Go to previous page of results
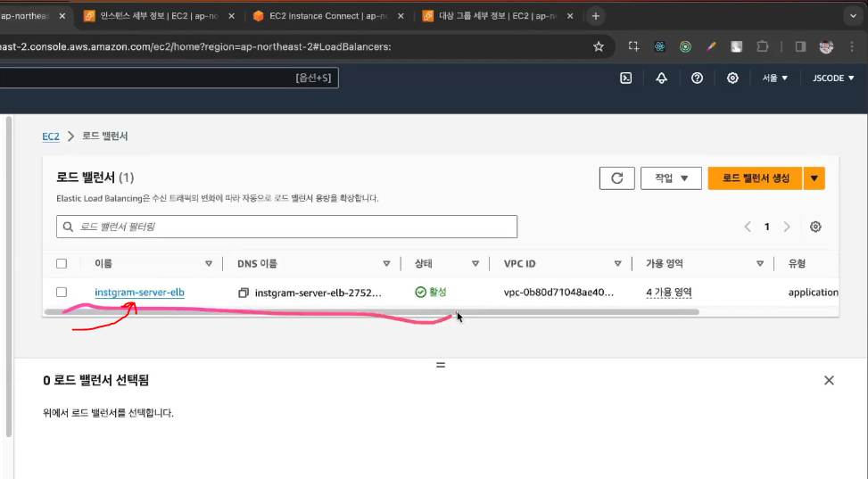Image resolution: width=868 pixels, height=479 pixels. [x=748, y=227]
